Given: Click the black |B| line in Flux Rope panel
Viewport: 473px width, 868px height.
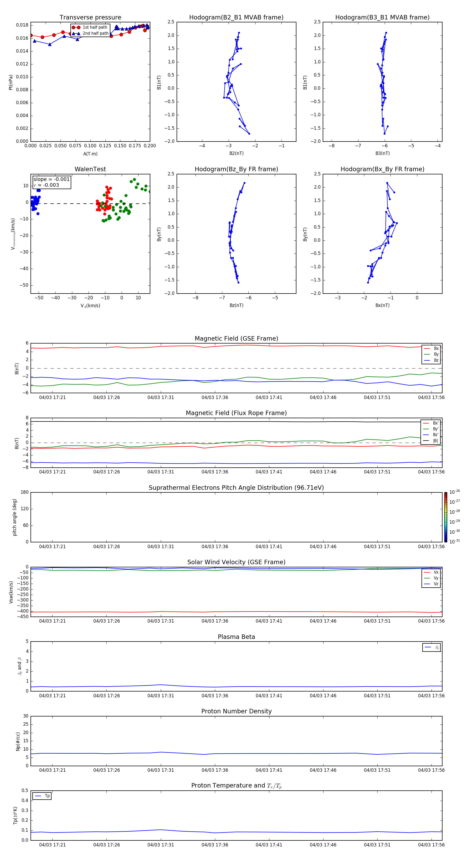Looking at the screenshot, I should (x=236, y=422).
